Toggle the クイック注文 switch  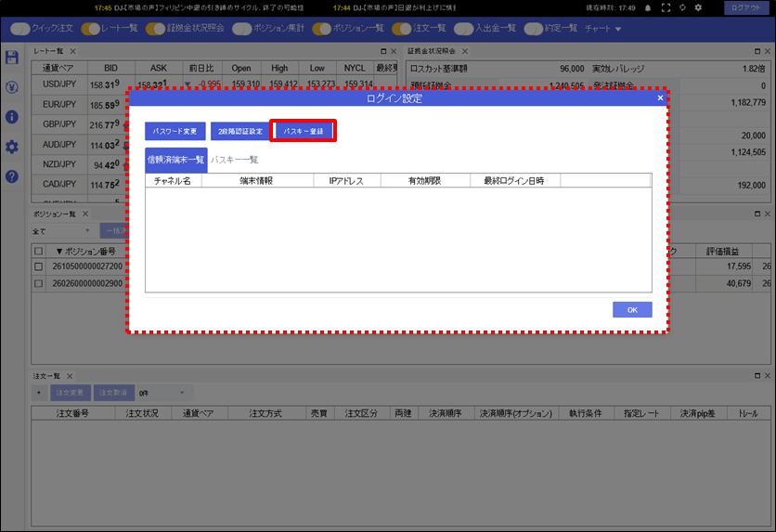[20, 29]
